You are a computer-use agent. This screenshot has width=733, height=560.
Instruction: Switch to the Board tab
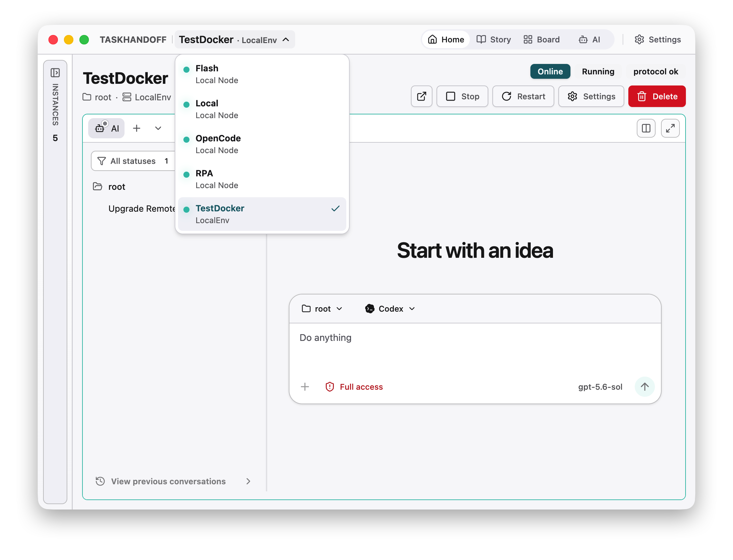tap(542, 39)
